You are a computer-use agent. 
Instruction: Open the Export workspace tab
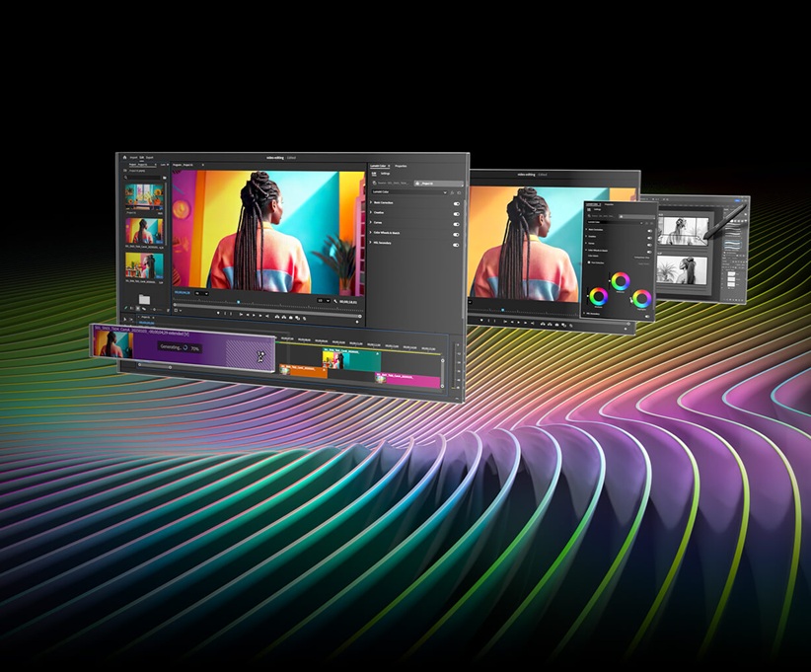pos(150,157)
